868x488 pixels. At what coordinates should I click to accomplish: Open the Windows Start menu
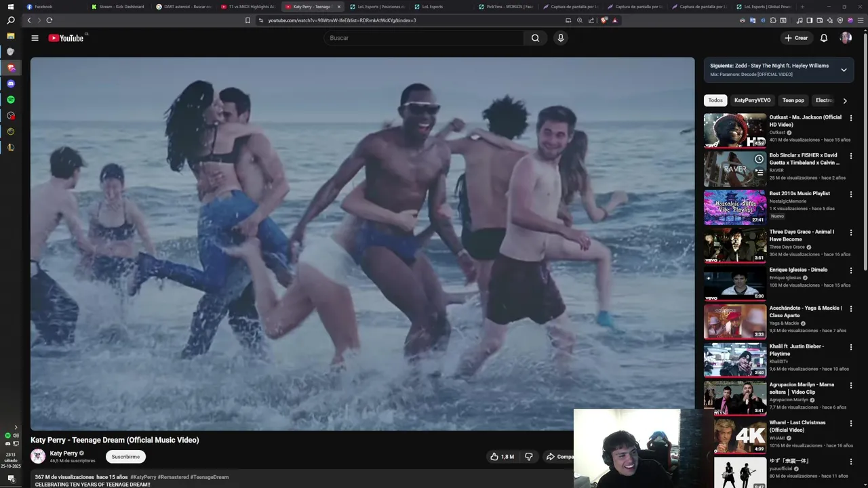[10, 6]
